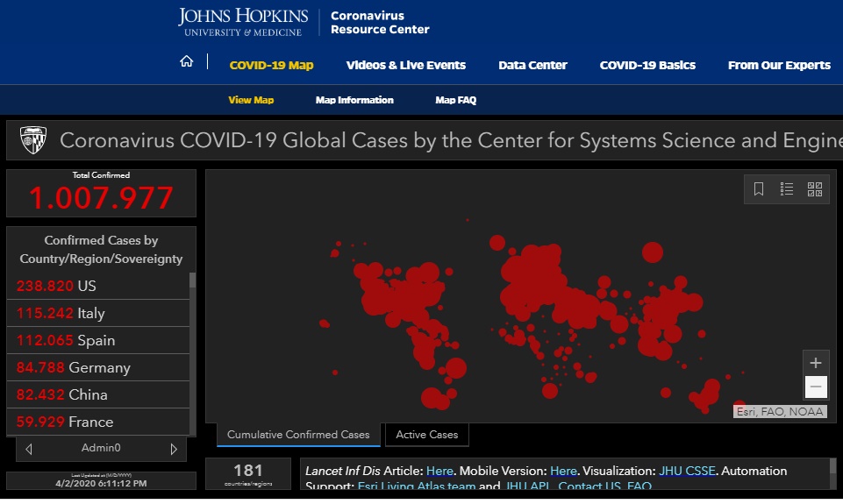The height and width of the screenshot is (504, 843).
Task: Zoom out on the map
Action: point(816,387)
